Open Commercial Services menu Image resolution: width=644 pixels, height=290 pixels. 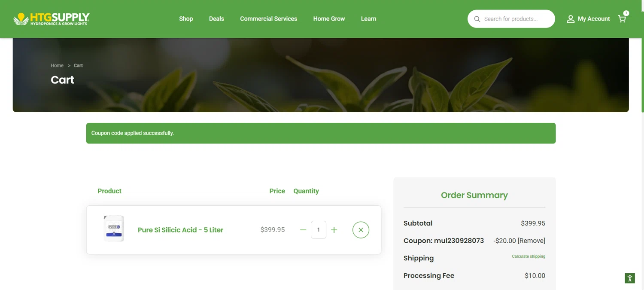click(268, 19)
